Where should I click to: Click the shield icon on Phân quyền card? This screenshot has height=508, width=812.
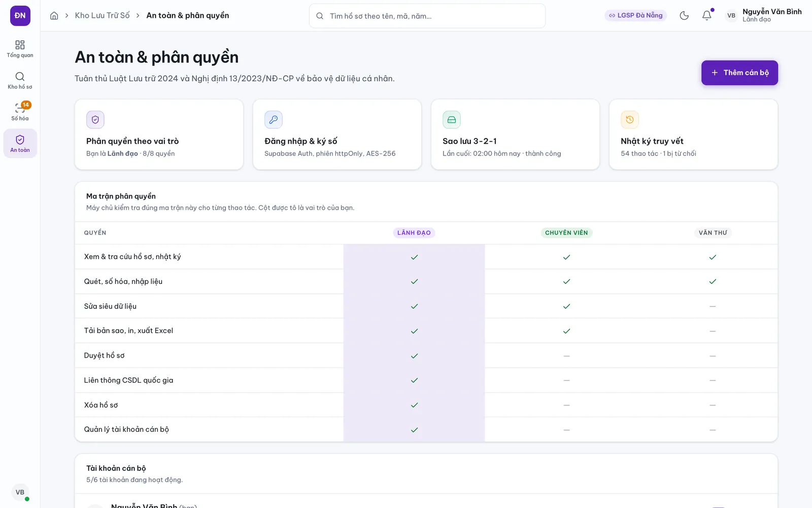coord(95,120)
